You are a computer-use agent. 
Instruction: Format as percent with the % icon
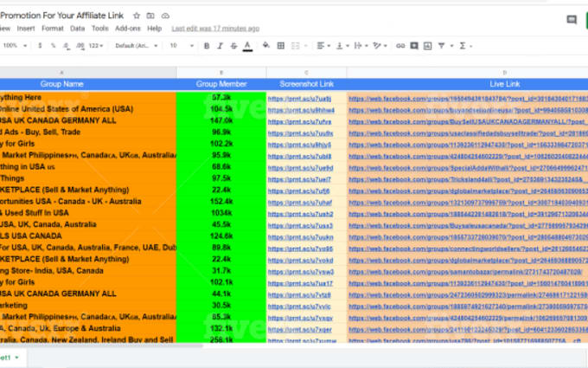point(54,46)
